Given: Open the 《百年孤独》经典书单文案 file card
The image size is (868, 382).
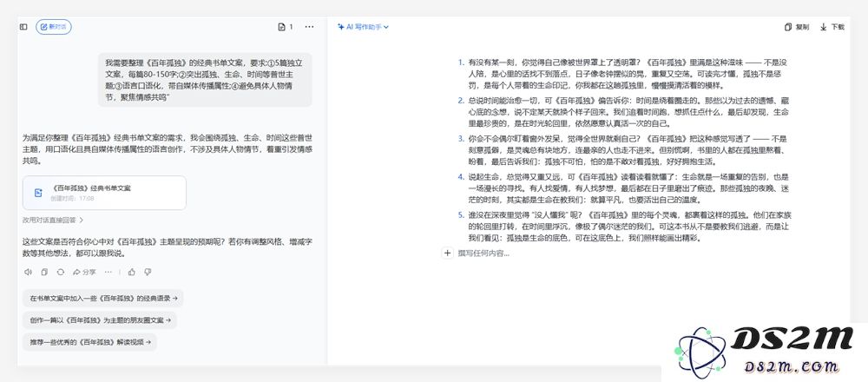Looking at the screenshot, I should coord(104,193).
